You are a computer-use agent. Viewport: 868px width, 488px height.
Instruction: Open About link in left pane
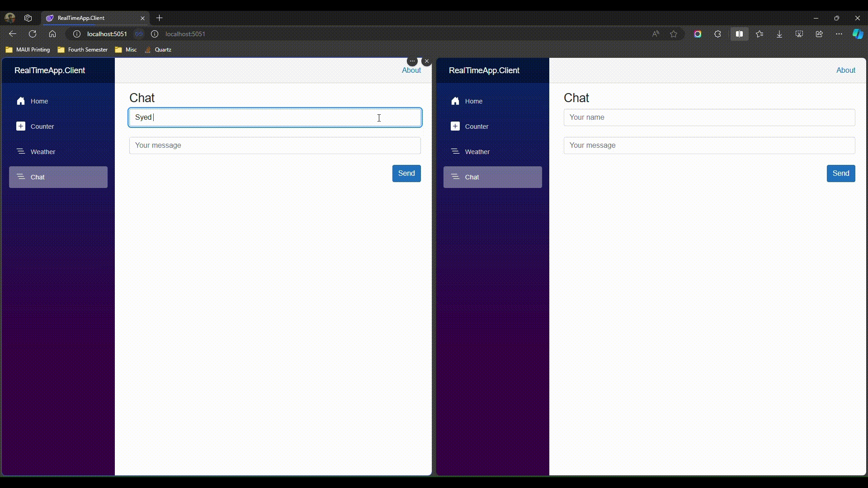411,70
